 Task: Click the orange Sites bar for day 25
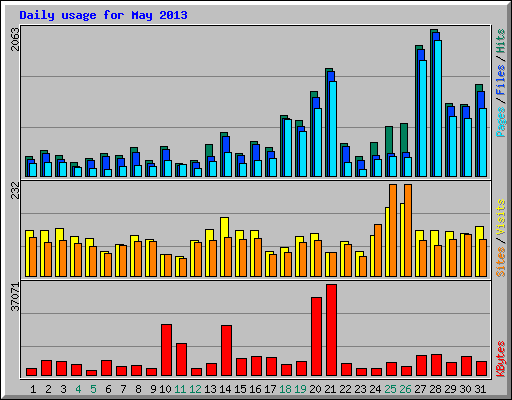(x=393, y=230)
